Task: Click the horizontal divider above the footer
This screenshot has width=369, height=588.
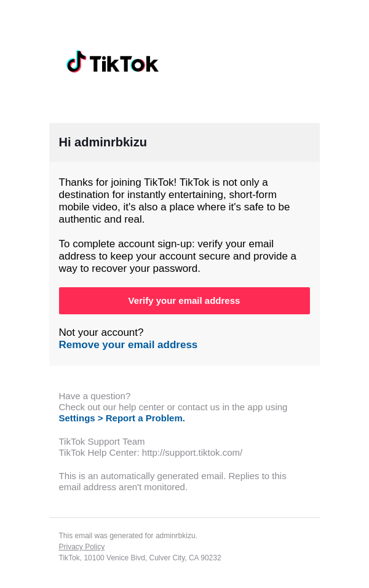Action: [184, 517]
